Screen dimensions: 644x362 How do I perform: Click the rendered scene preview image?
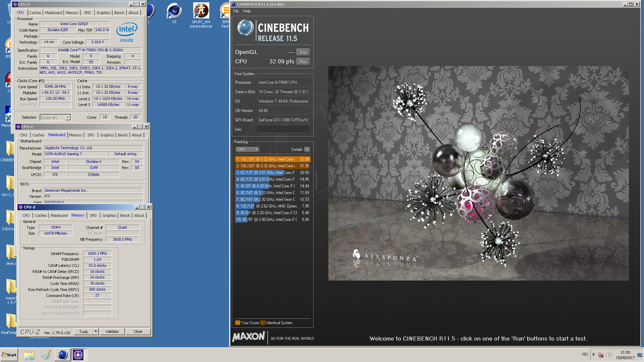478,173
